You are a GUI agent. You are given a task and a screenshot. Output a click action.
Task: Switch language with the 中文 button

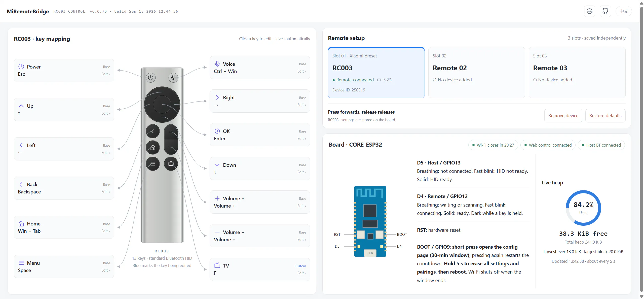point(623,11)
